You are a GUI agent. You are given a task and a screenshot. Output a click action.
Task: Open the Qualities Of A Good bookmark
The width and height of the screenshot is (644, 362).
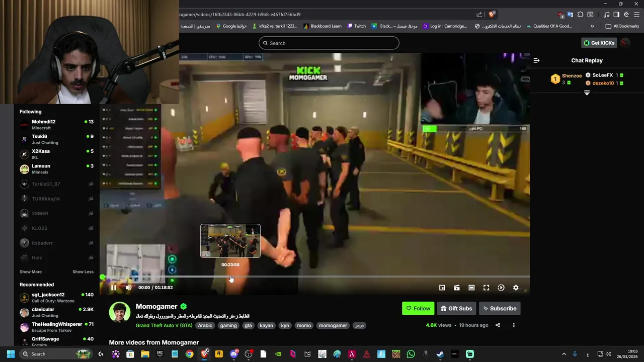point(549,26)
